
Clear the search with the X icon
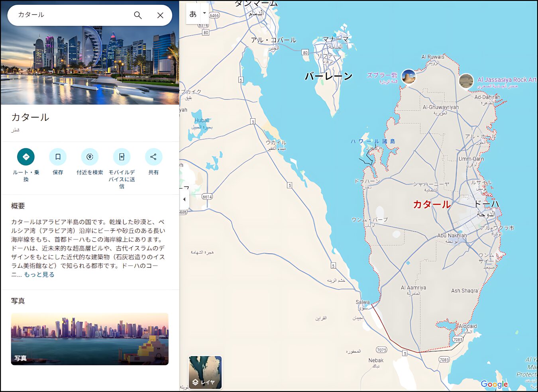pyautogui.click(x=160, y=15)
